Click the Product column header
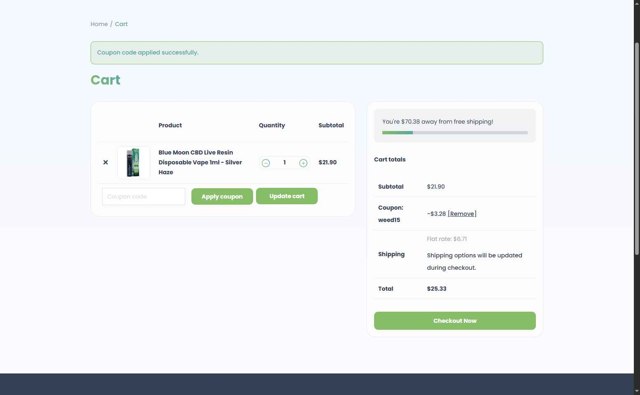The width and height of the screenshot is (640, 395). [x=170, y=125]
